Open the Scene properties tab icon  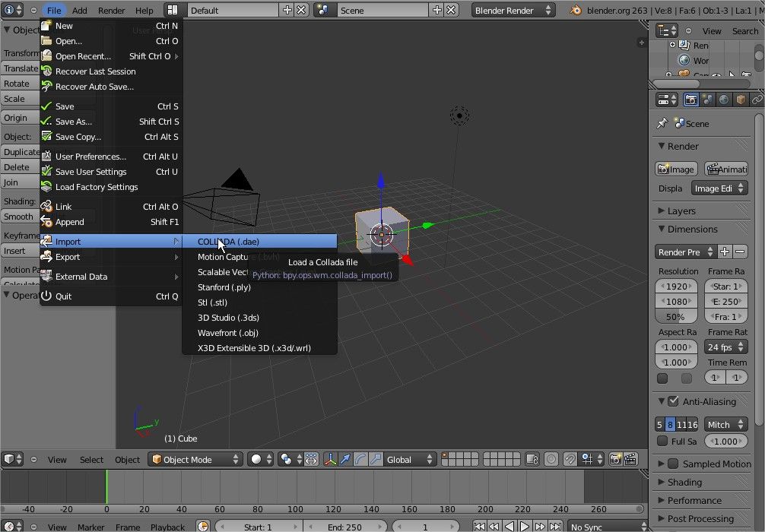[x=707, y=100]
